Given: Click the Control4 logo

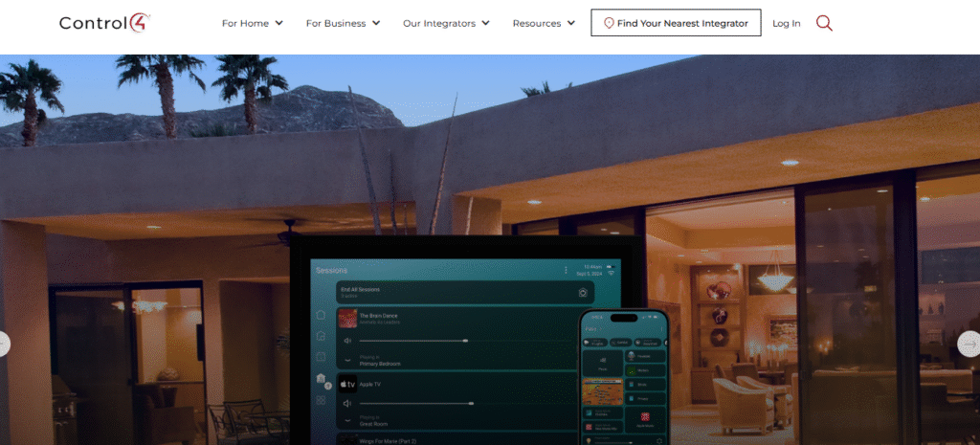Looking at the screenshot, I should (105, 23).
